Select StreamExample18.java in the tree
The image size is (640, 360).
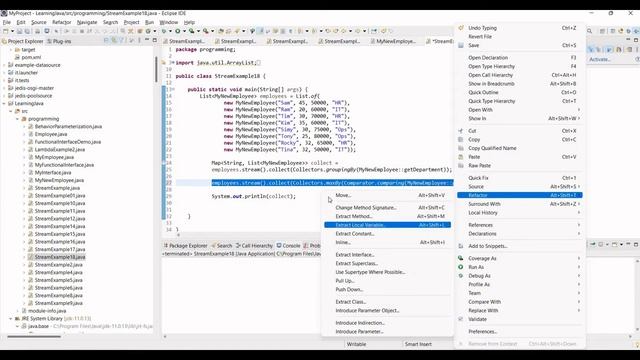60,257
